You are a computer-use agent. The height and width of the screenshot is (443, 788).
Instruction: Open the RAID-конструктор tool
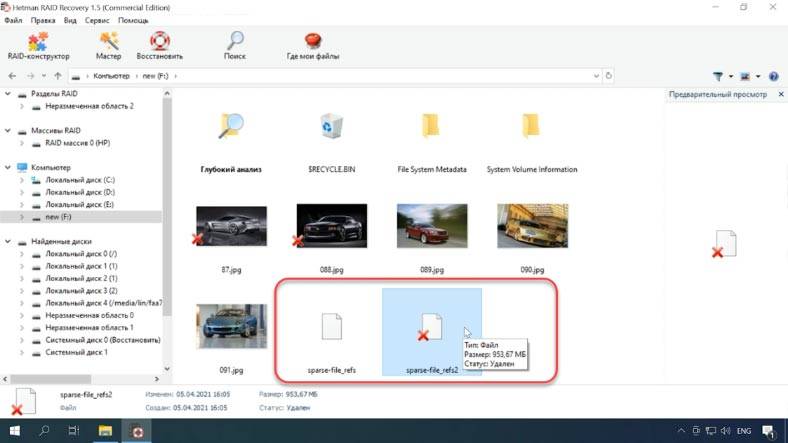[38, 46]
